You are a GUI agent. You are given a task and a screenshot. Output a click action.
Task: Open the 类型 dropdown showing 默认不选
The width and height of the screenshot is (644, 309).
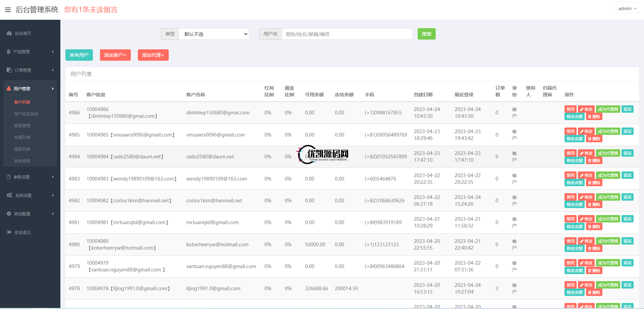214,34
